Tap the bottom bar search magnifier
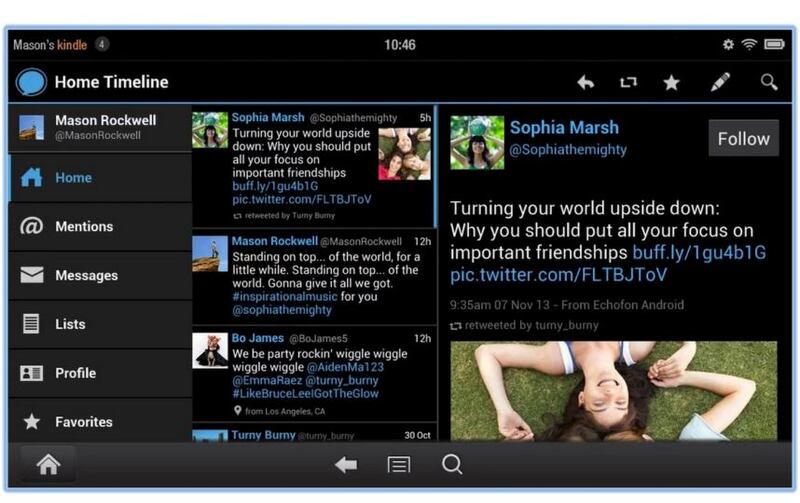This screenshot has height=503, width=800. coord(452,465)
